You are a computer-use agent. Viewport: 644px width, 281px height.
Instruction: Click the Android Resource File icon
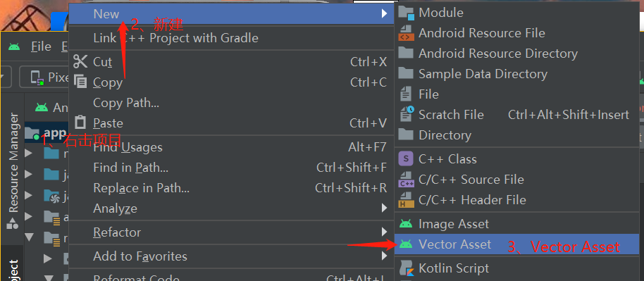[406, 33]
